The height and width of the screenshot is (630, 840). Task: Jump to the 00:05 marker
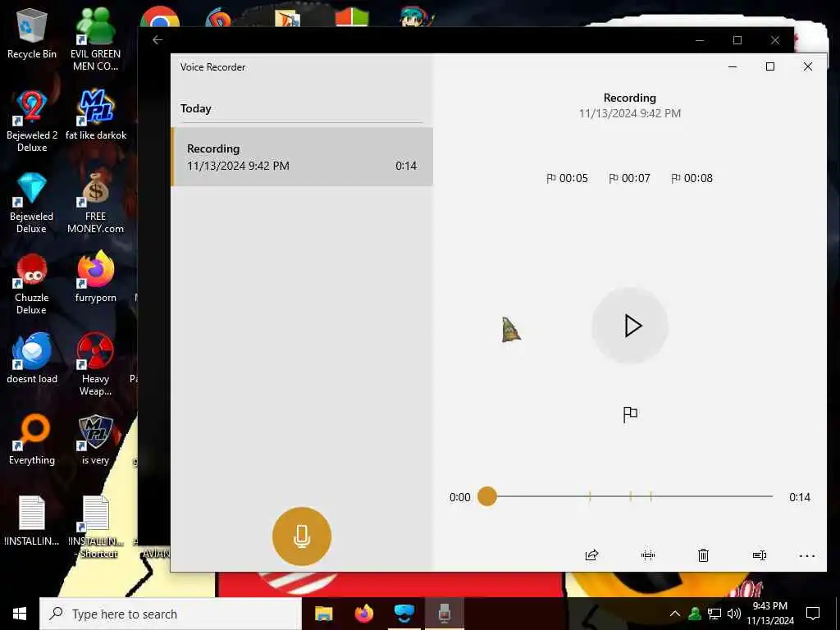(x=567, y=178)
